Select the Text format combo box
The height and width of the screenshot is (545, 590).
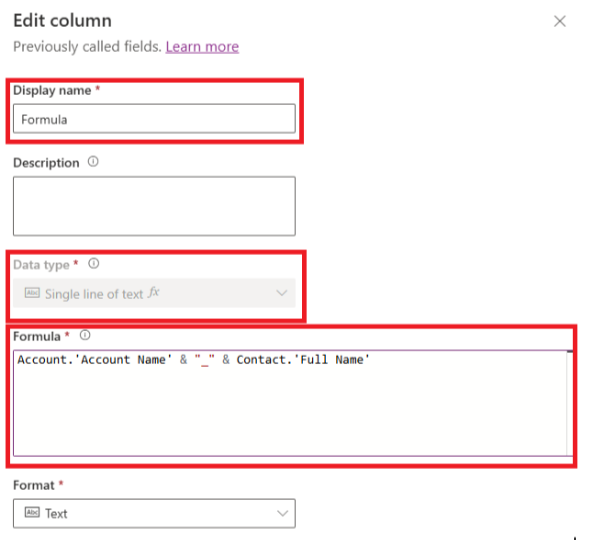pos(154,513)
